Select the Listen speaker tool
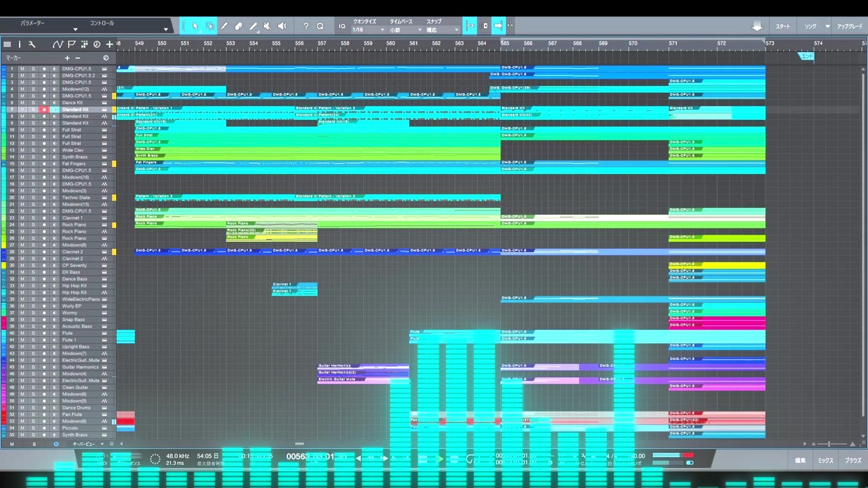Screen dimensions: 868x488 pos(282,26)
